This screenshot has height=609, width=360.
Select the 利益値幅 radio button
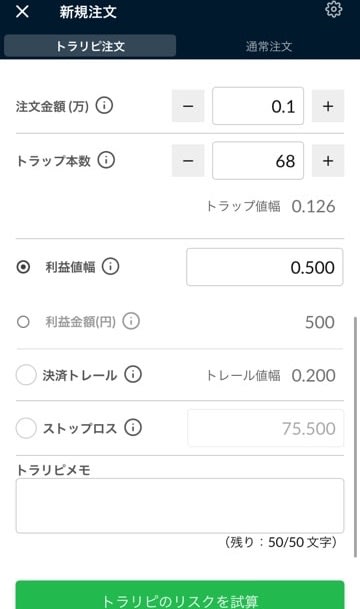click(x=23, y=267)
